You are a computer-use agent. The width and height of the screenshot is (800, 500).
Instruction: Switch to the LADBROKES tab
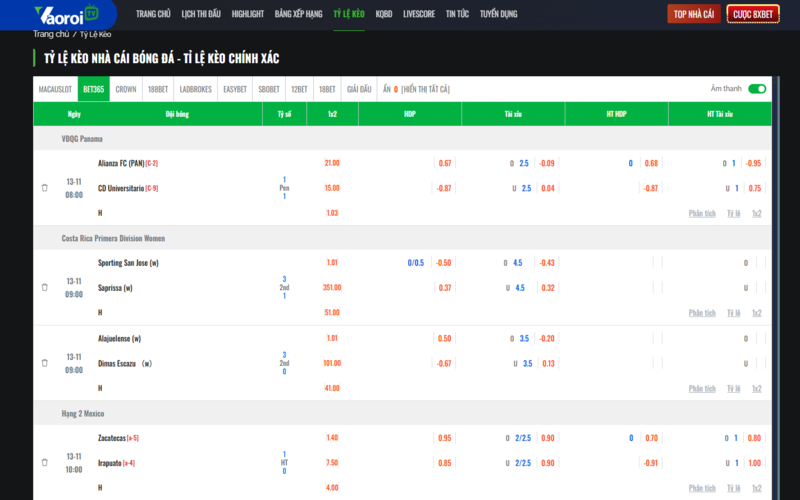click(x=195, y=89)
